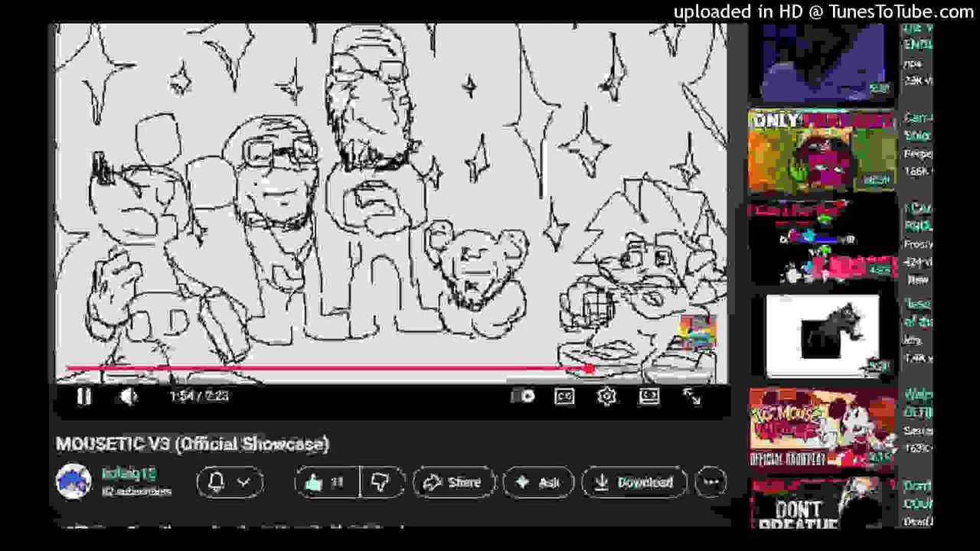This screenshot has width=980, height=551.
Task: Like the video with thumbs up
Action: (x=327, y=482)
